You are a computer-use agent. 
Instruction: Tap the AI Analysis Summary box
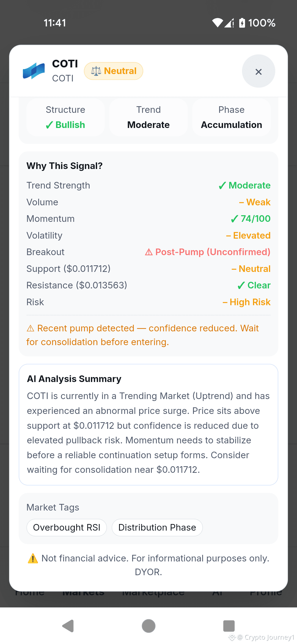pos(148,425)
